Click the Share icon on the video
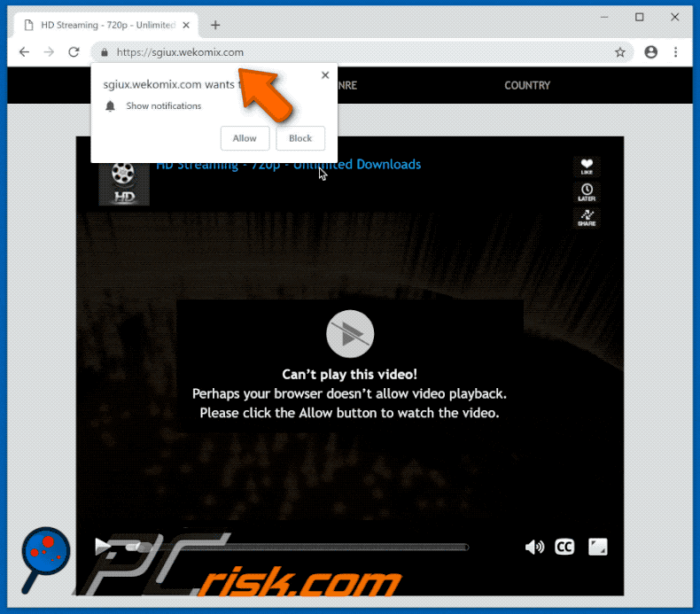 pyautogui.click(x=587, y=218)
